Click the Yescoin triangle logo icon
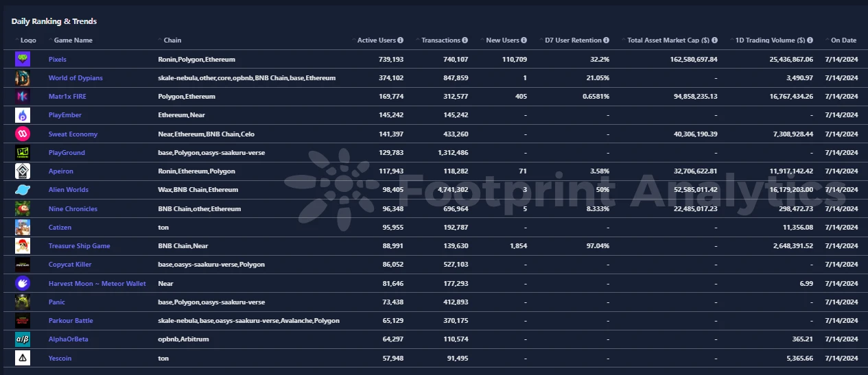 [23, 358]
